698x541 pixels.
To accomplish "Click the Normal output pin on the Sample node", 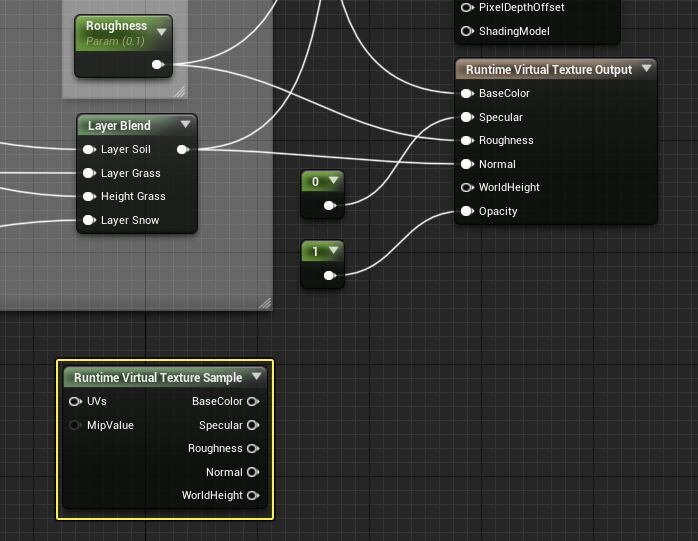I will click(253, 472).
